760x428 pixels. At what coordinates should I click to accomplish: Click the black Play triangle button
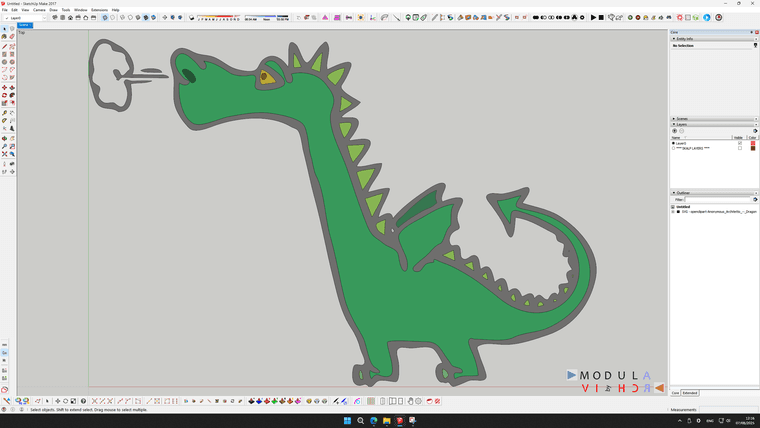pyautogui.click(x=593, y=17)
